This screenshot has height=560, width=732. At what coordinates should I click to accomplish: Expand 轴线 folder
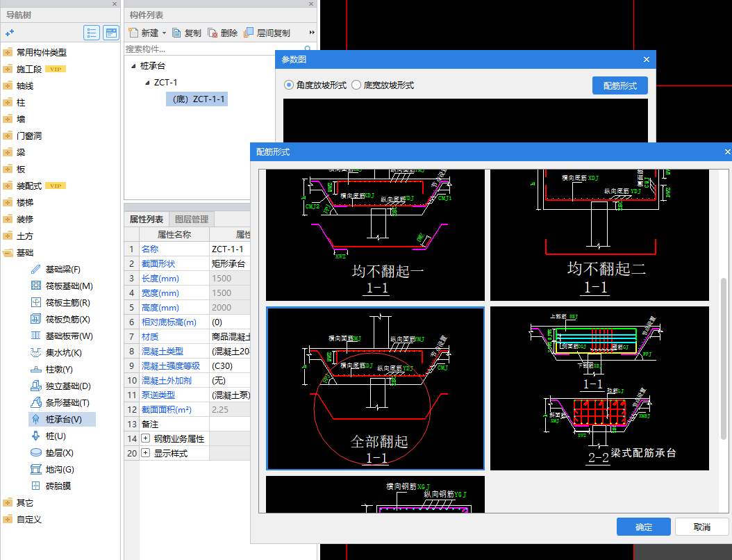[8, 85]
